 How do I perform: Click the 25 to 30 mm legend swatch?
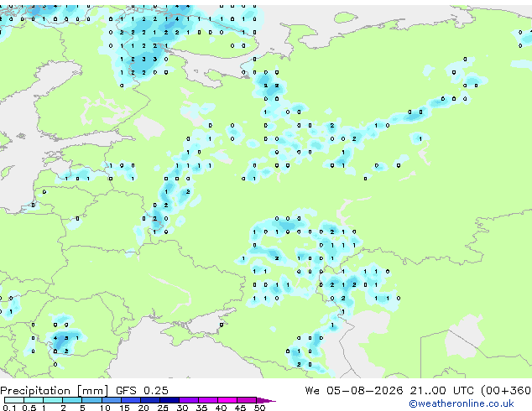pyautogui.click(x=170, y=400)
